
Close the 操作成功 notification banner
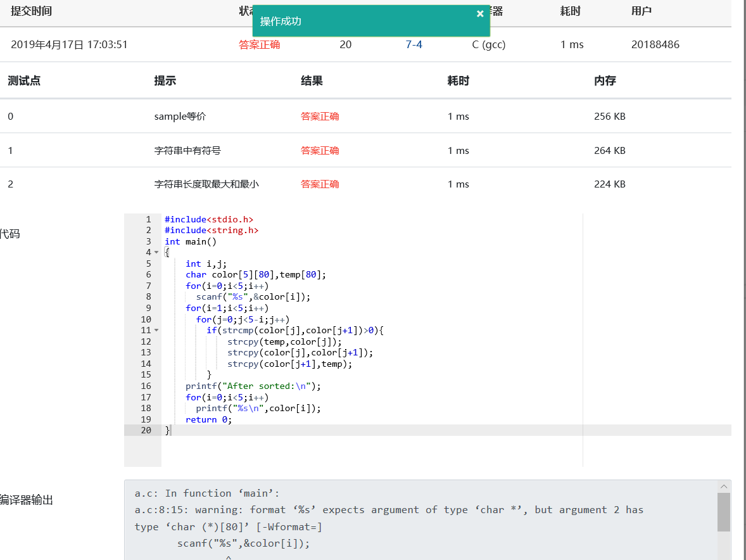click(480, 14)
